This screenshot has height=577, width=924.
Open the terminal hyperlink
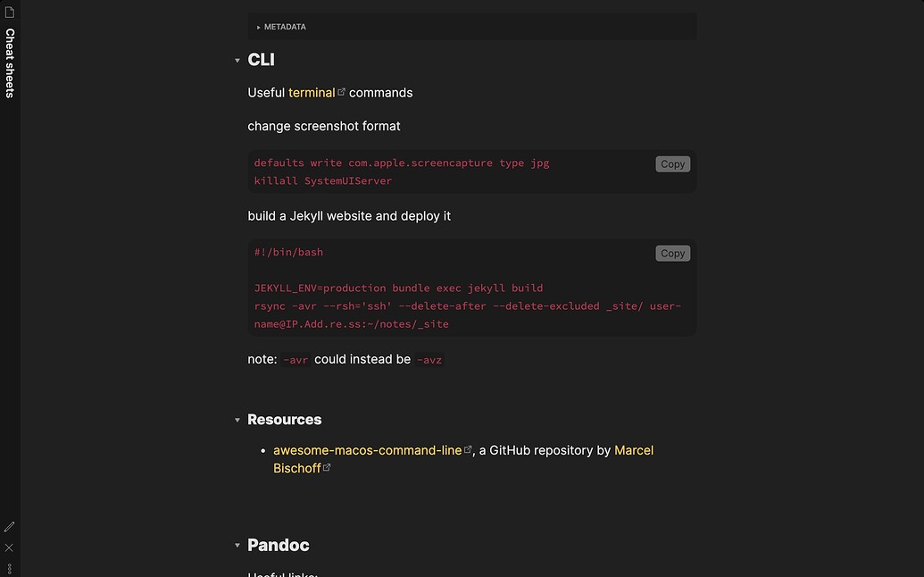click(312, 92)
